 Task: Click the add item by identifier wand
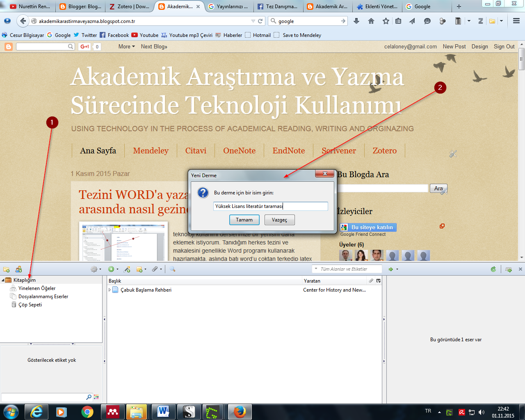tap(127, 269)
